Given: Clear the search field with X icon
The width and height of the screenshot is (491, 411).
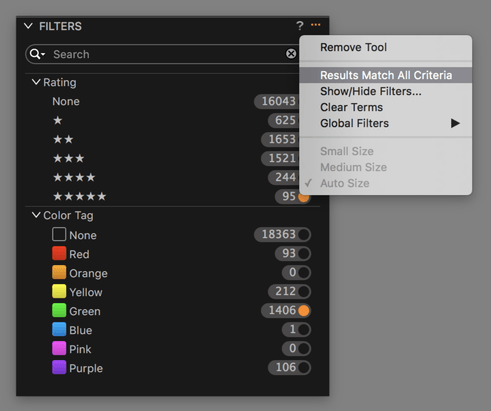Looking at the screenshot, I should tap(291, 54).
